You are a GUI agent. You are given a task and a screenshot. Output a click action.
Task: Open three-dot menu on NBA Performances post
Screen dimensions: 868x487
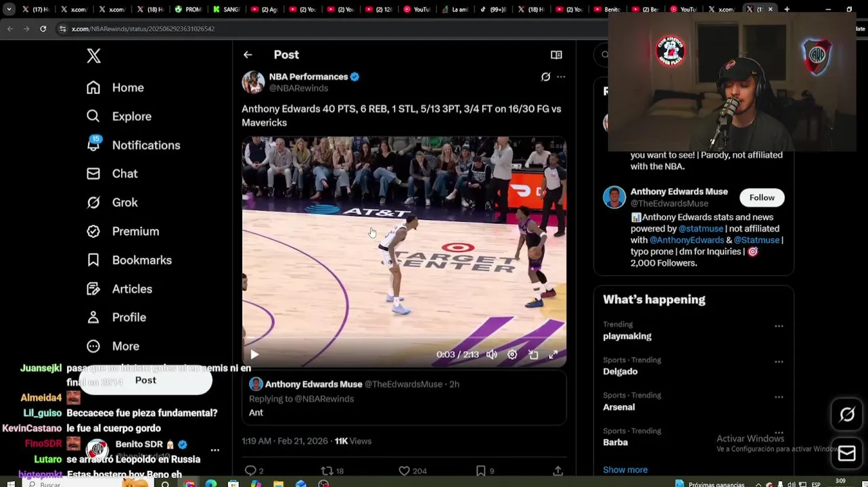point(561,77)
